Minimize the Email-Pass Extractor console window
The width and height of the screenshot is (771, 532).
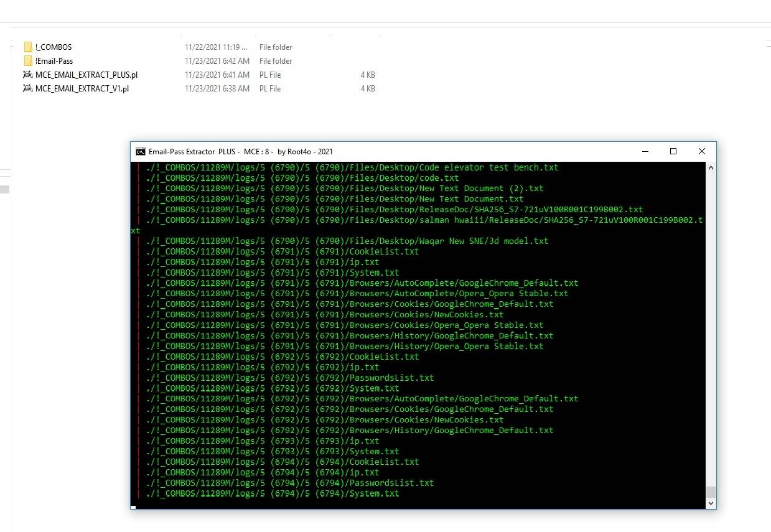[644, 151]
